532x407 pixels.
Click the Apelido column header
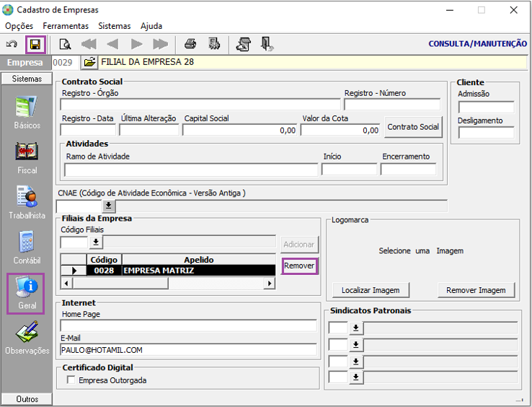pos(199,260)
